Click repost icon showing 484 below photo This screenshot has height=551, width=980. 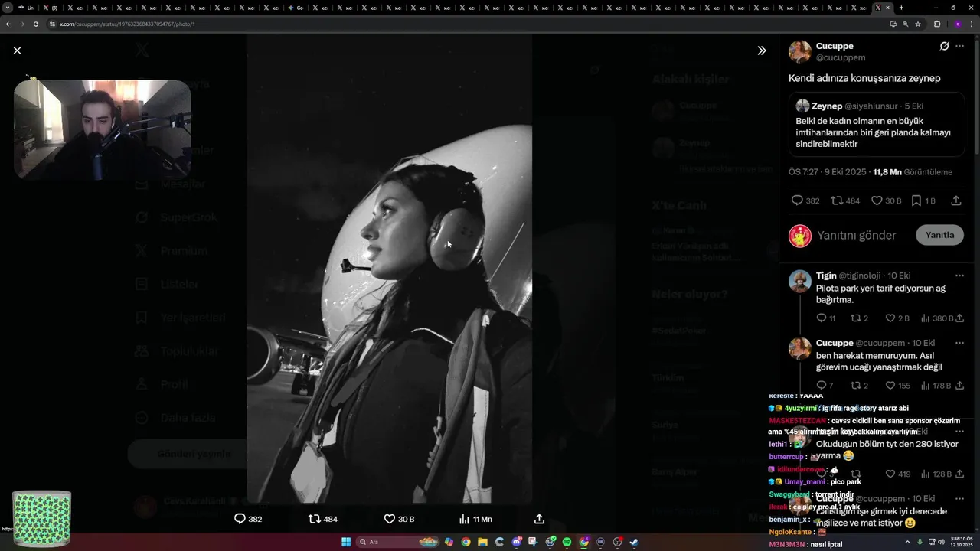click(x=322, y=519)
